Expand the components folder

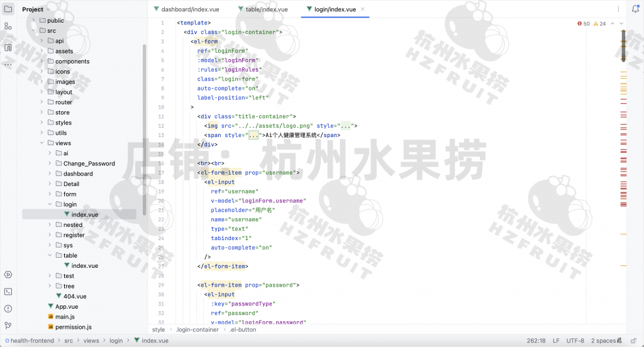(x=42, y=61)
